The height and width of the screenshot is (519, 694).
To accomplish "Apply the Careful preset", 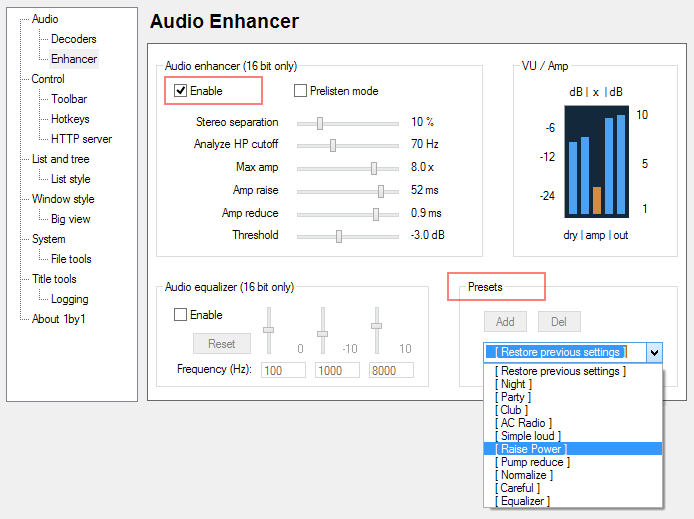I will coord(573,488).
